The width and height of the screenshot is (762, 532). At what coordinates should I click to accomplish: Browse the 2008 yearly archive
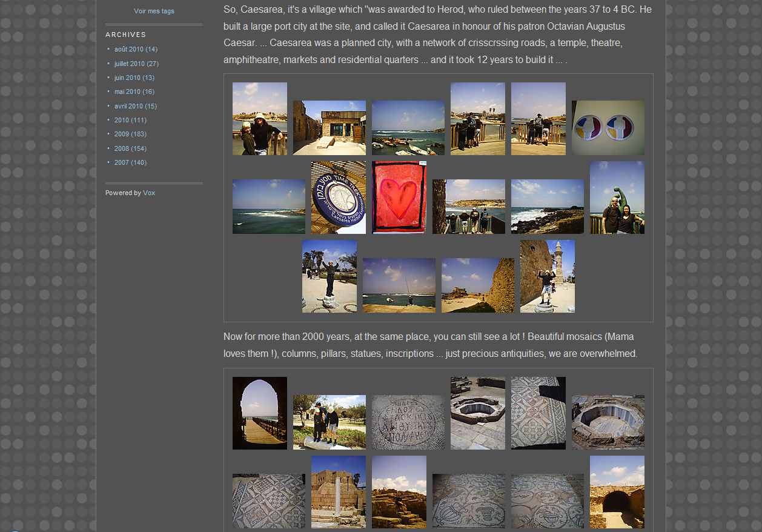121,148
